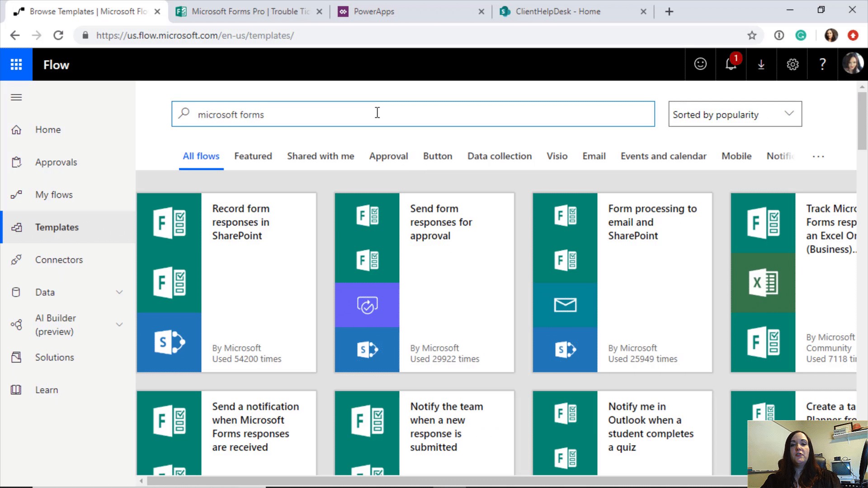This screenshot has height=488, width=868.
Task: Expand the AI Builder section chevron
Action: tap(119, 325)
